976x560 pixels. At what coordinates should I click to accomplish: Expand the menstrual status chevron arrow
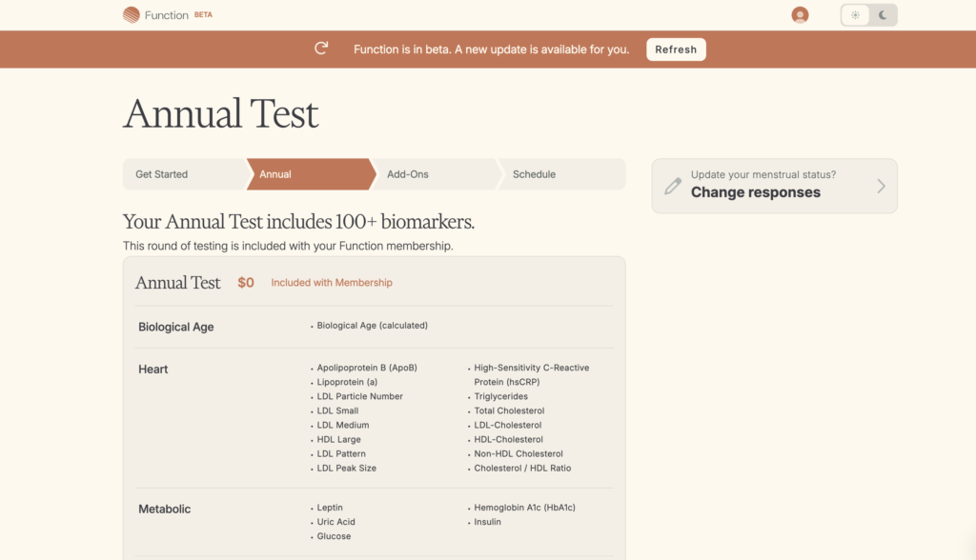pos(881,186)
